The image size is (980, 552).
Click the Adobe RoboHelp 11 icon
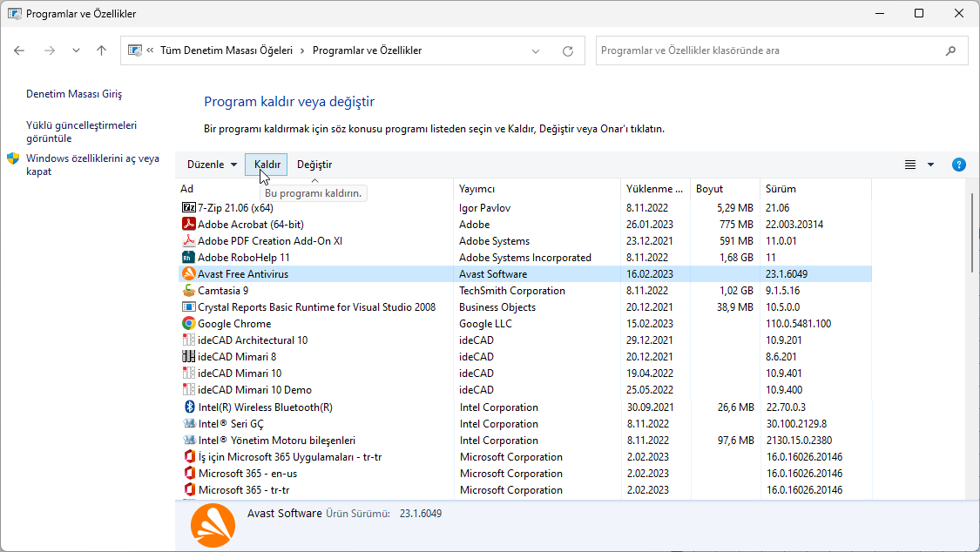(189, 258)
